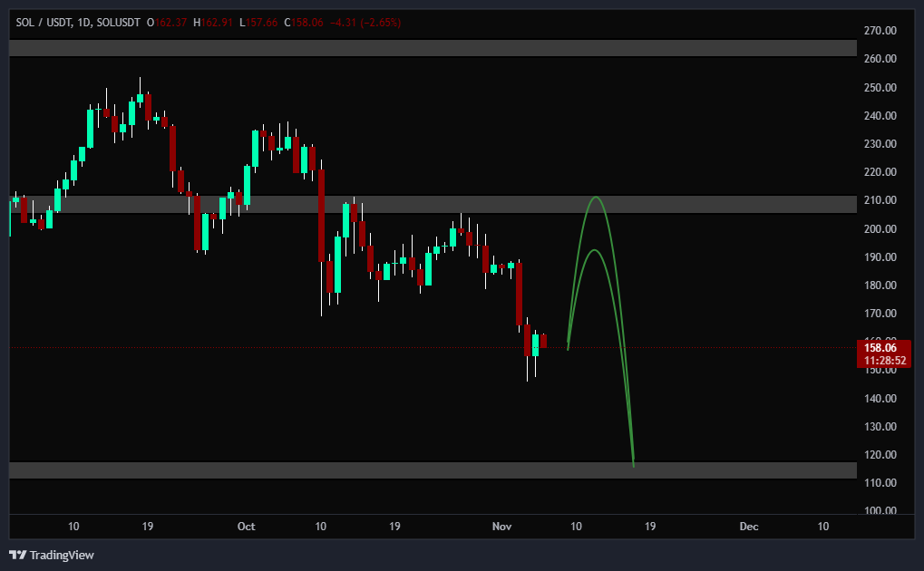Click the bottom endpoint of the green projection

(633, 466)
